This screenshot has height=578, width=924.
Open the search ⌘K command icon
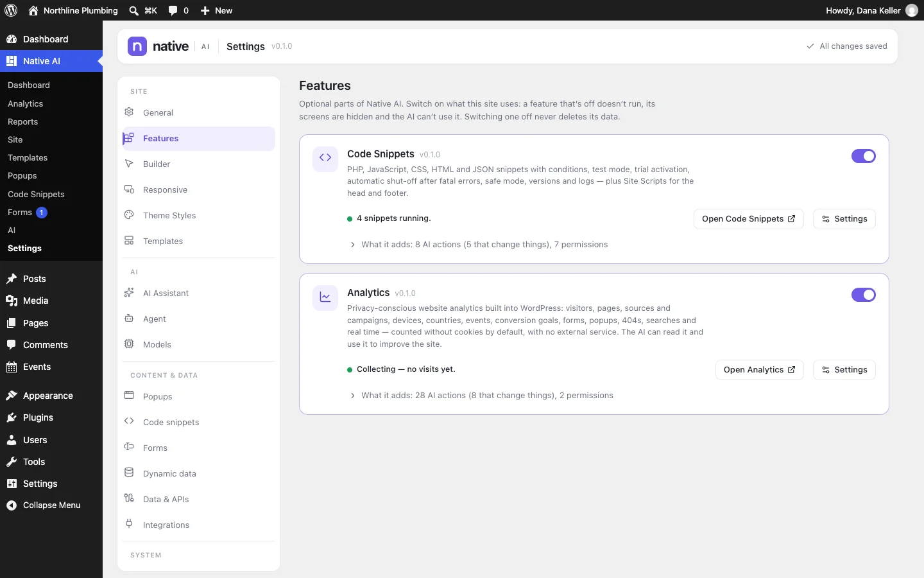click(133, 10)
